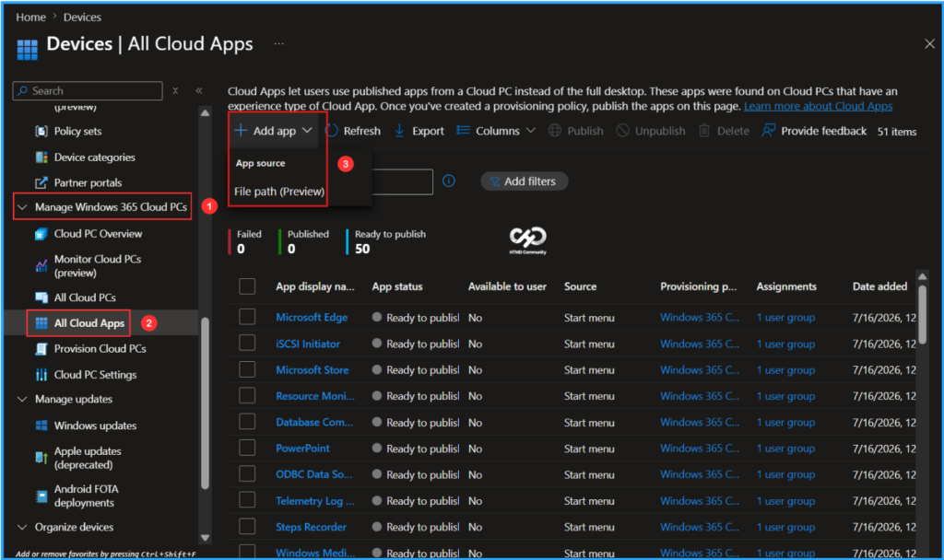Open the Add app dropdown
The width and height of the screenshot is (944, 560).
274,131
